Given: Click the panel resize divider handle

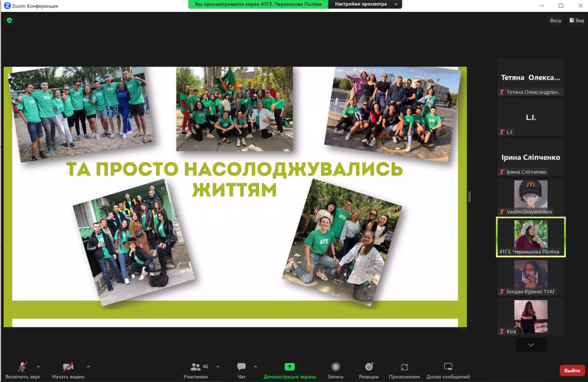Looking at the screenshot, I should click(469, 197).
